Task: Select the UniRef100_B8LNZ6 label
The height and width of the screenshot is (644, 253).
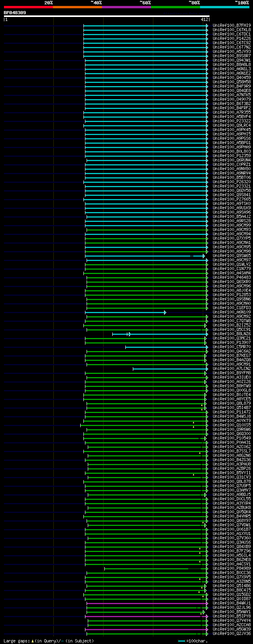Action: pos(232,334)
